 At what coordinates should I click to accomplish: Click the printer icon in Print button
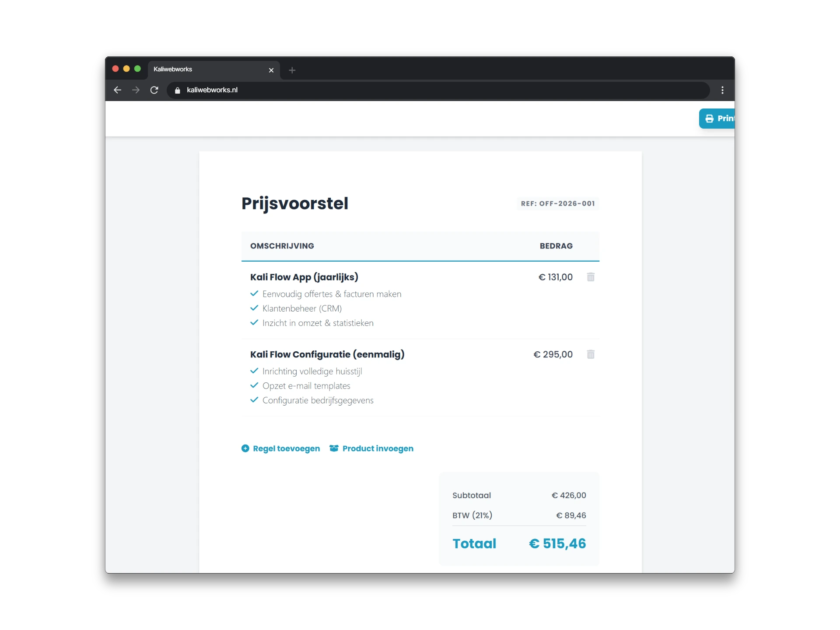[x=709, y=119]
